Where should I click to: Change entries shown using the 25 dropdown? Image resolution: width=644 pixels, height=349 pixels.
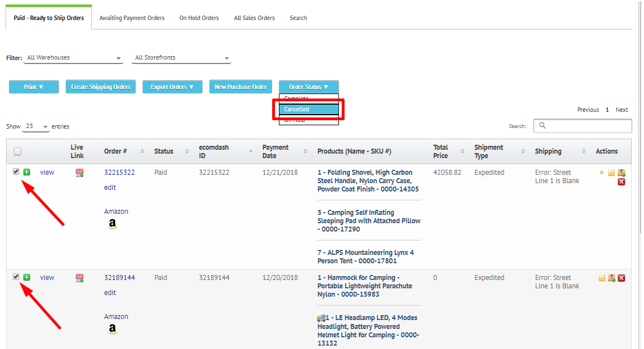click(35, 126)
